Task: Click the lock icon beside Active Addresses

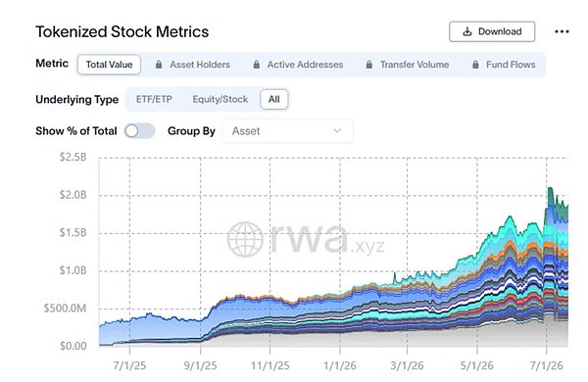Action: (257, 65)
